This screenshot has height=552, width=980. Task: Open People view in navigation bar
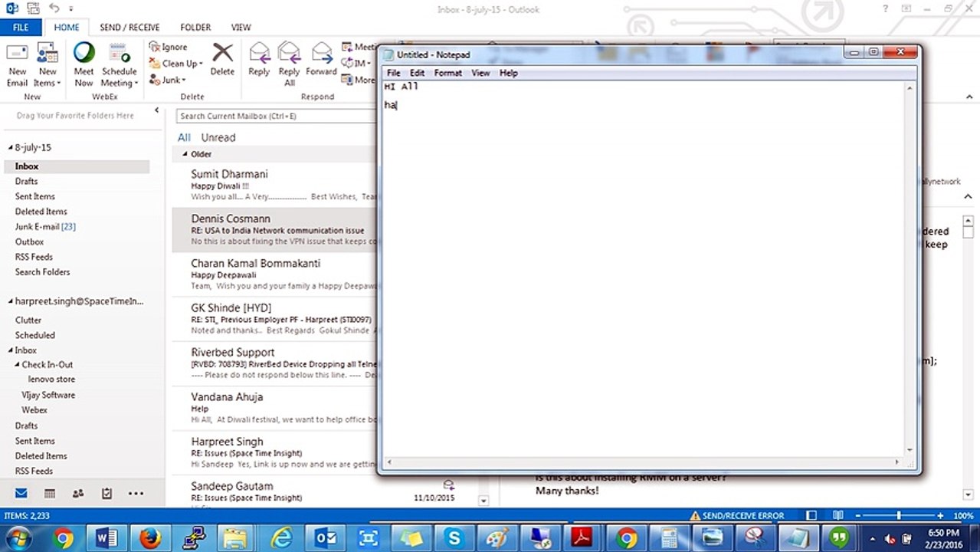point(78,493)
